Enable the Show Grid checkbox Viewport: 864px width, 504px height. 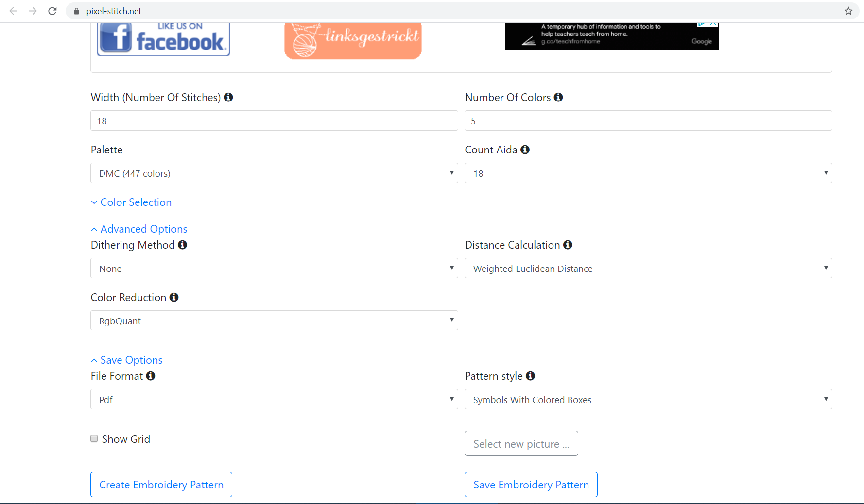(x=94, y=438)
